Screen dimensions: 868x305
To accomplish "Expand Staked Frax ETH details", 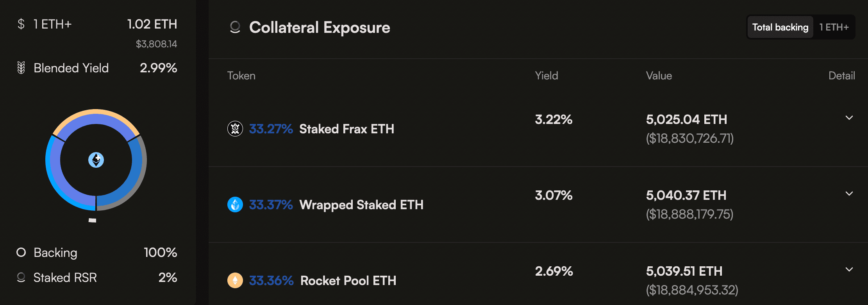I will [849, 118].
